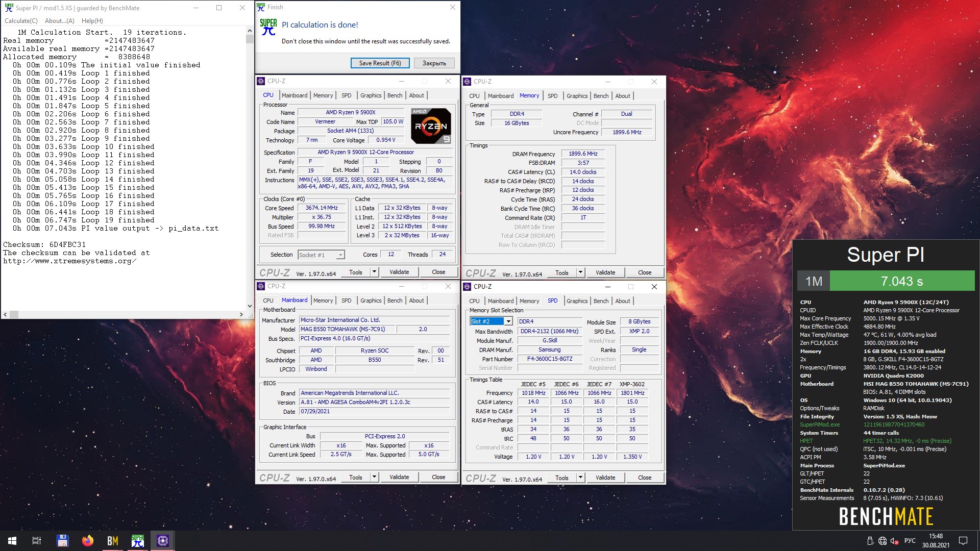Expand Tools dropdown arrow in CPU window
980x551 pixels.
(374, 272)
